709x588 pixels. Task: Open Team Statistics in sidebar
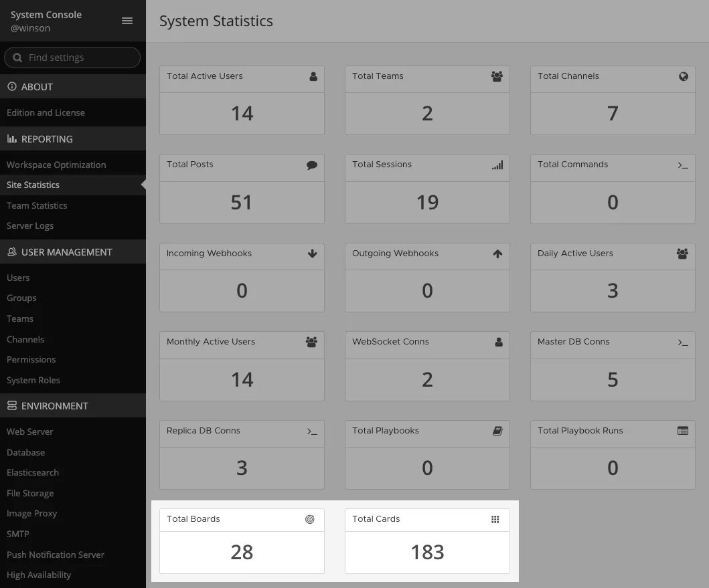(37, 205)
